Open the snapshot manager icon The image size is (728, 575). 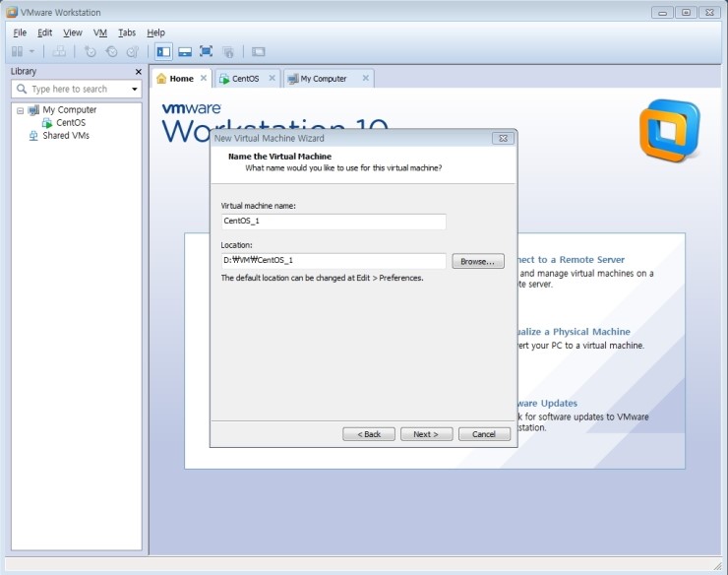click(x=133, y=51)
